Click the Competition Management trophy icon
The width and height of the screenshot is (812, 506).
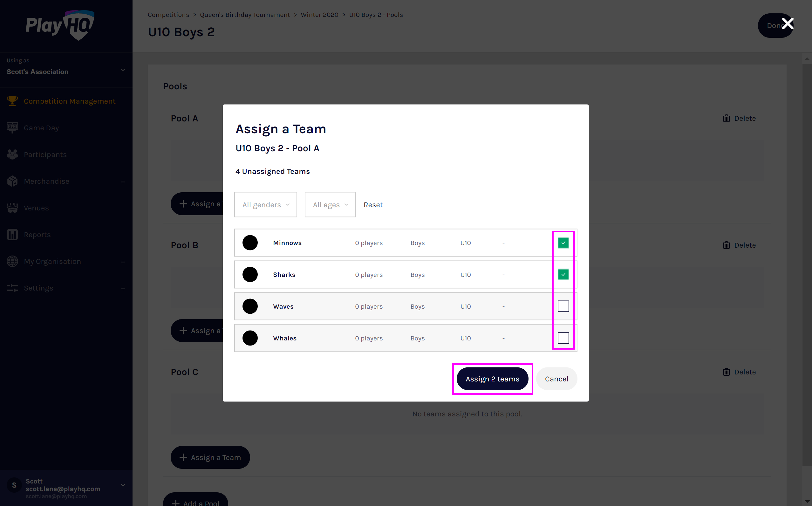(x=12, y=101)
